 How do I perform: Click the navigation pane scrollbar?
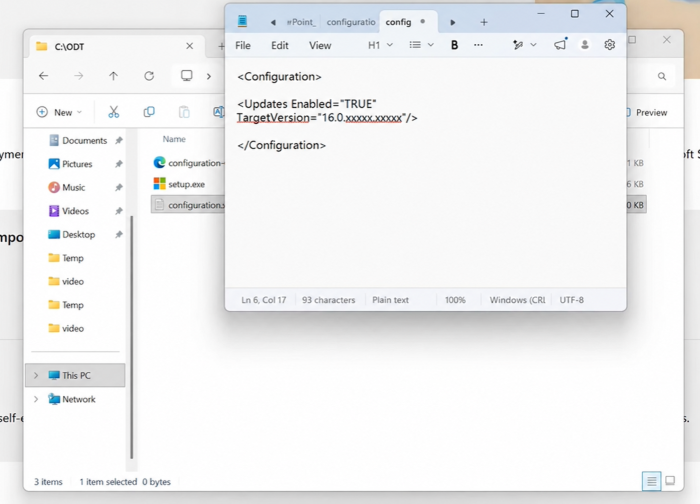(x=132, y=337)
